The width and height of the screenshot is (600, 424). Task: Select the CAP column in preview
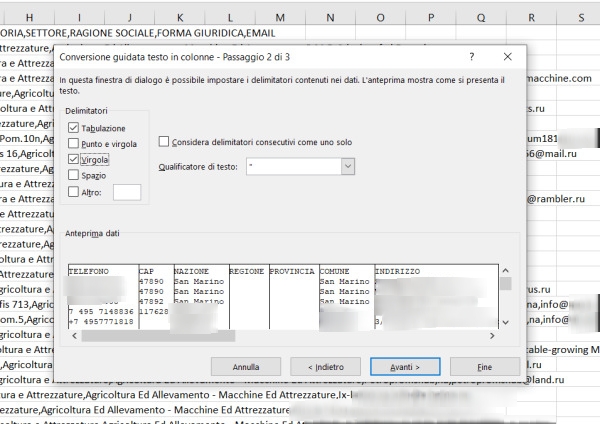pos(156,297)
